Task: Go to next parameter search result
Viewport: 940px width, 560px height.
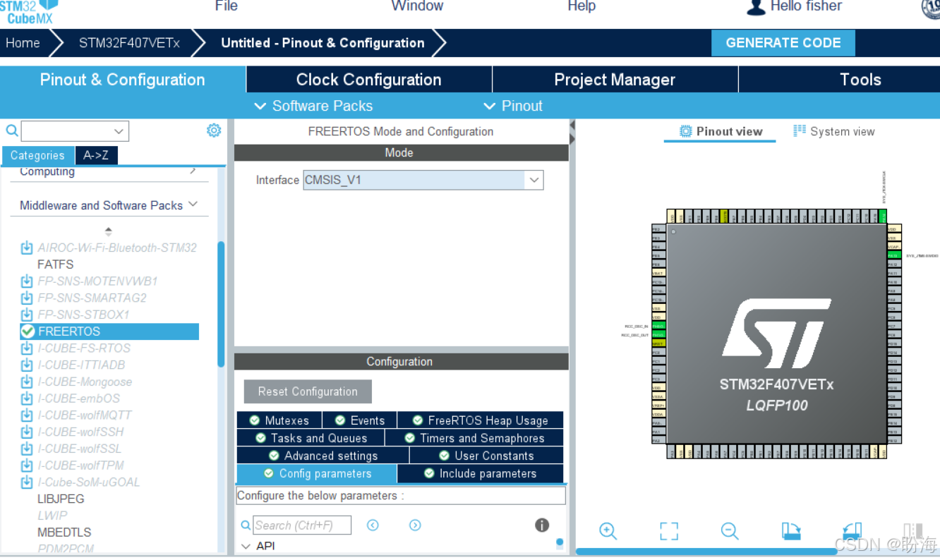Action: click(x=415, y=525)
